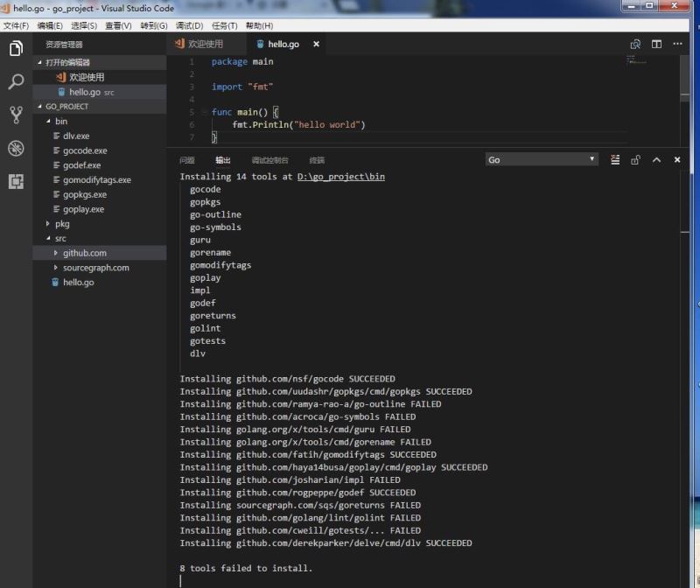
Task: Clear the Output panel with the clear icon
Action: (x=613, y=161)
